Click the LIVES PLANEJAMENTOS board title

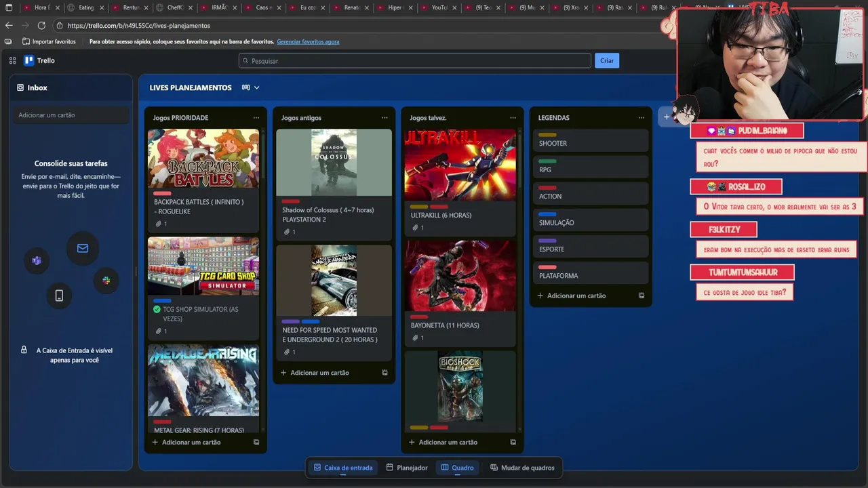(x=191, y=87)
